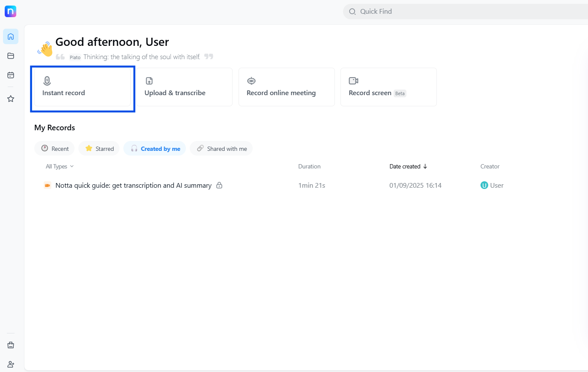The width and height of the screenshot is (588, 372).
Task: Click the waving hand emoji
Action: pos(45,49)
